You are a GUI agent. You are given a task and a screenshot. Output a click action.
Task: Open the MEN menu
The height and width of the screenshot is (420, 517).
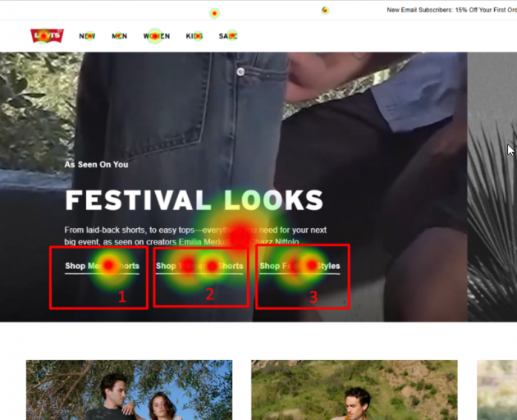point(119,36)
